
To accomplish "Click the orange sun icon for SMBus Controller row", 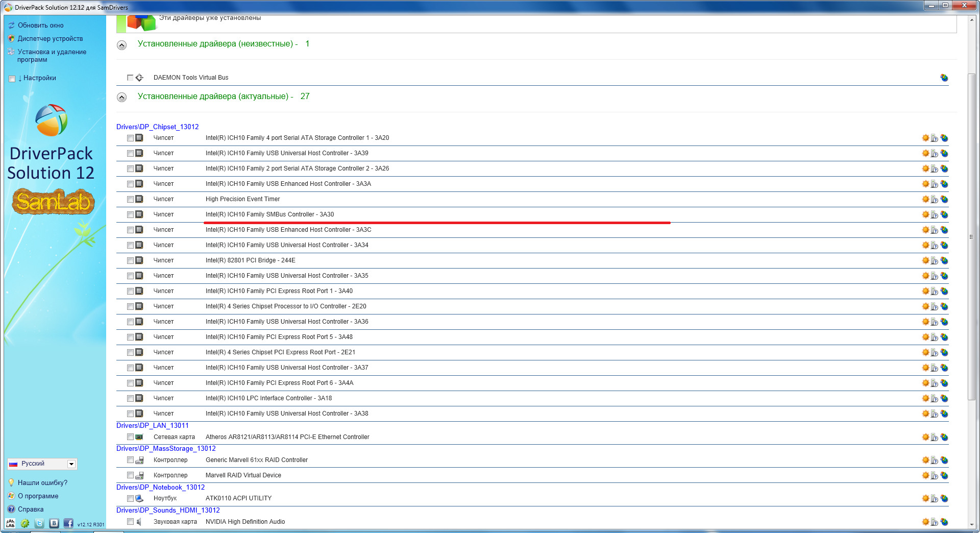I will [925, 214].
